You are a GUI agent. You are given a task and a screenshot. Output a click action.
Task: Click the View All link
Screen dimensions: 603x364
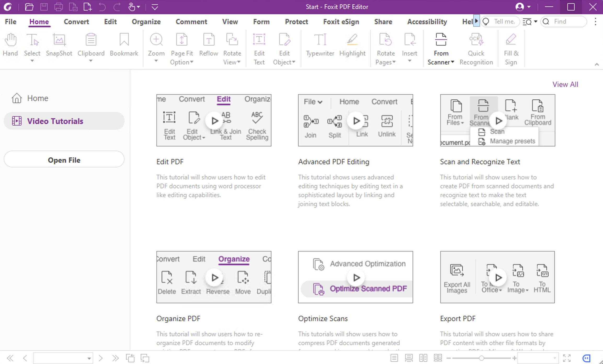click(x=565, y=84)
